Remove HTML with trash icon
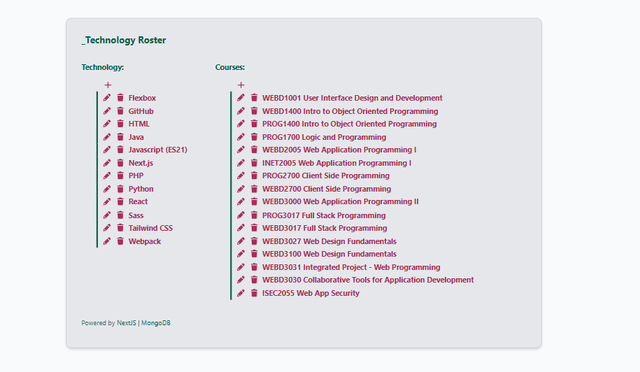The height and width of the screenshot is (372, 640). coord(120,124)
